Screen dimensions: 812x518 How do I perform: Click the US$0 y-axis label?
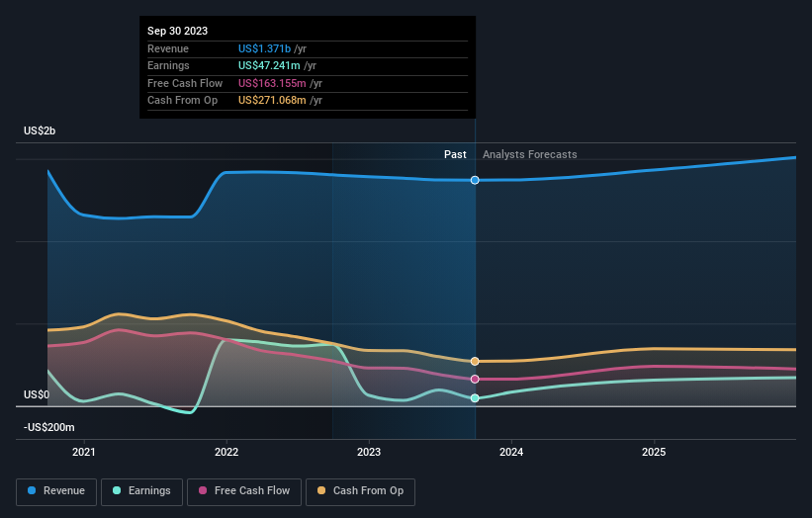(x=37, y=394)
